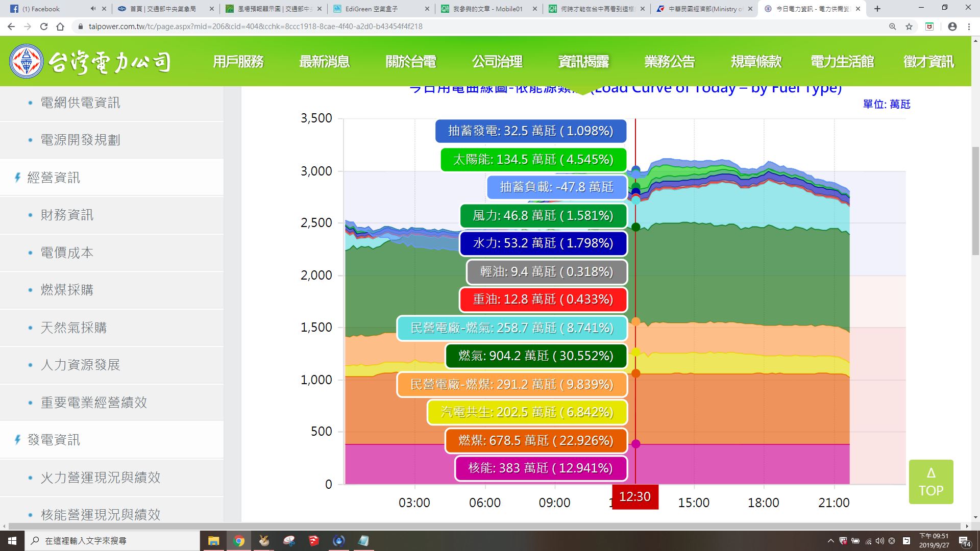The width and height of the screenshot is (980, 551).
Task: Open File Explorer from the taskbar
Action: tap(213, 541)
